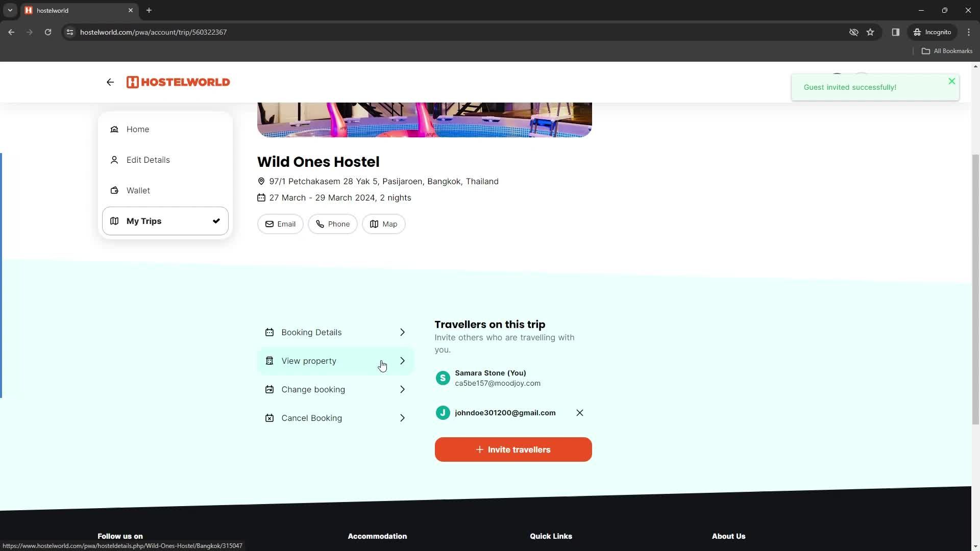Expand Change booking section
The height and width of the screenshot is (551, 980).
click(335, 389)
